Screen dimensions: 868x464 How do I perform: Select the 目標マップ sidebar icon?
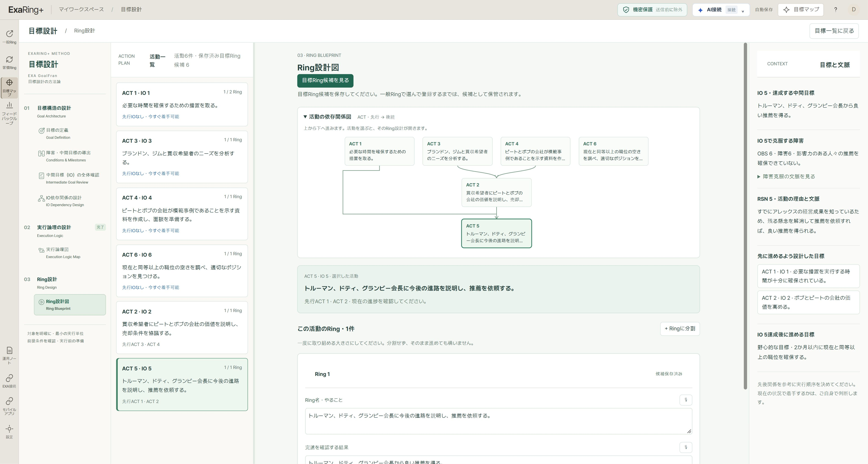[9, 87]
